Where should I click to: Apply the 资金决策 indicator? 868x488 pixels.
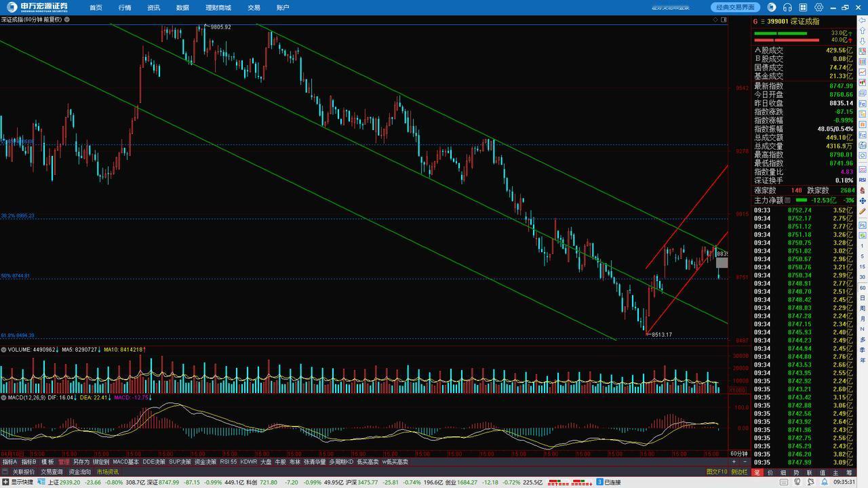pyautogui.click(x=205, y=462)
